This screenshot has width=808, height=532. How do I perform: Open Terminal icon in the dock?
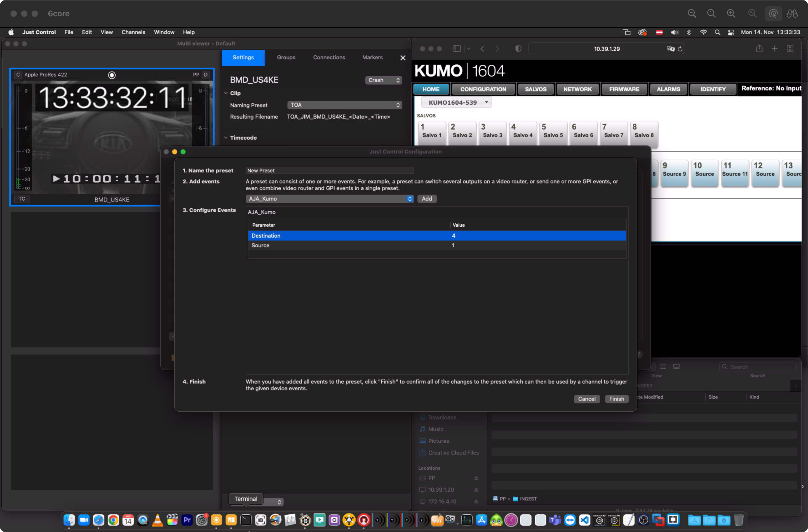coord(246,520)
